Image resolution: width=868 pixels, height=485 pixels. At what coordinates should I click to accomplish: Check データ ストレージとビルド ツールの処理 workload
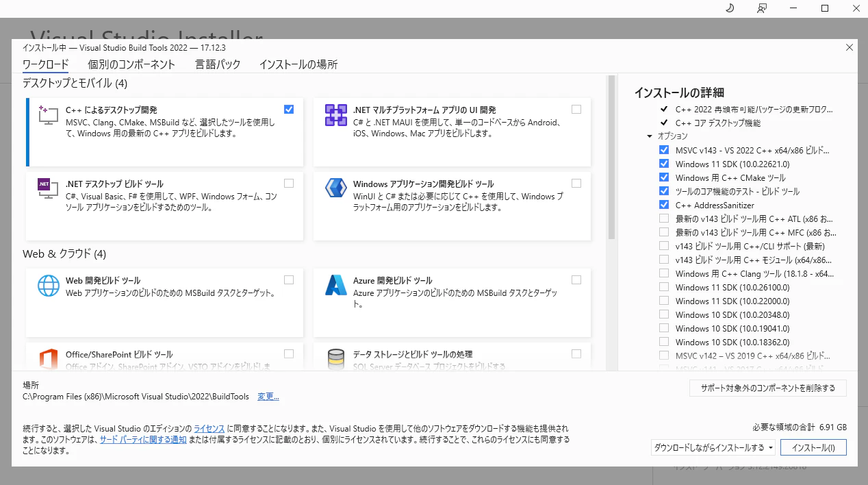tap(576, 353)
